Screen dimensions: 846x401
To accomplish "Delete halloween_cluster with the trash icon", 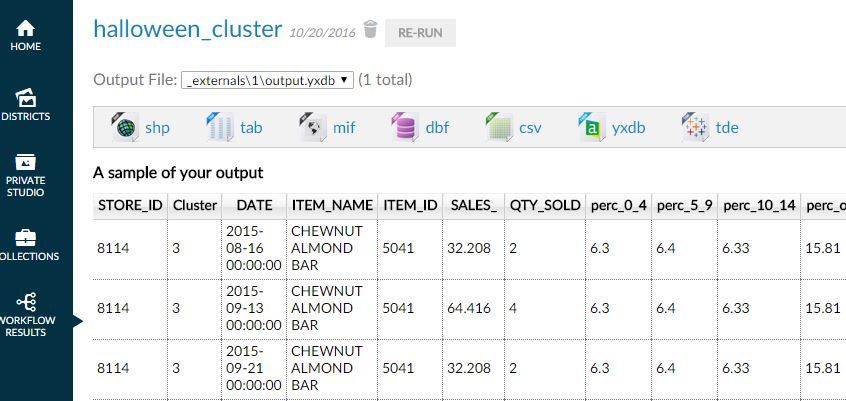I will (370, 29).
